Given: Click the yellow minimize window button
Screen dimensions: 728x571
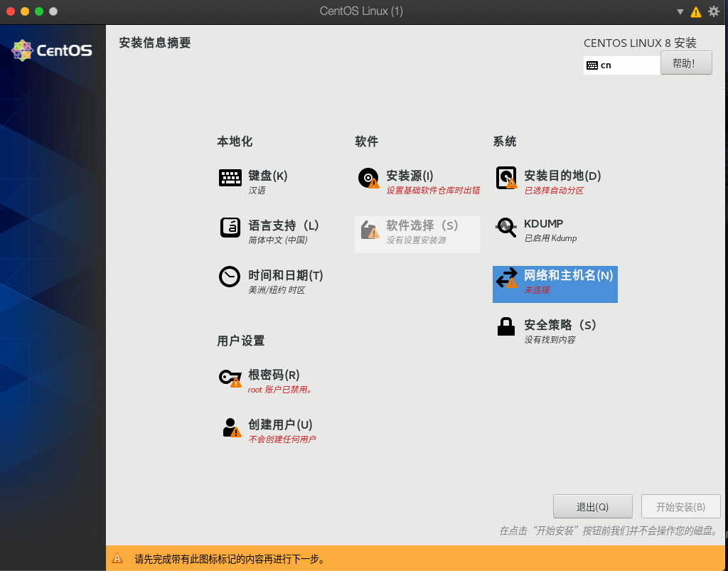Looking at the screenshot, I should click(25, 11).
